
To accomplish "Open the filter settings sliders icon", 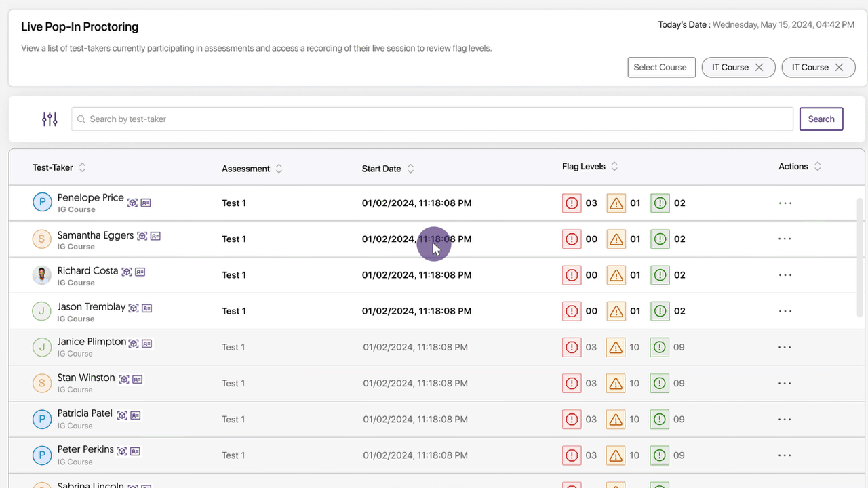I will pos(50,119).
